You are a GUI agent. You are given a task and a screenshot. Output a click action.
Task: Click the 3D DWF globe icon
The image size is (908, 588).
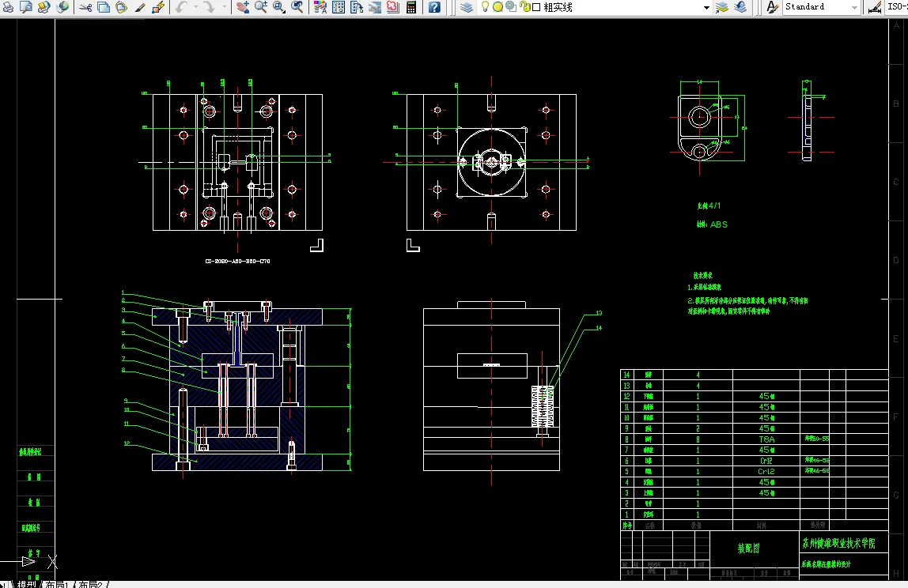pyautogui.click(x=62, y=7)
